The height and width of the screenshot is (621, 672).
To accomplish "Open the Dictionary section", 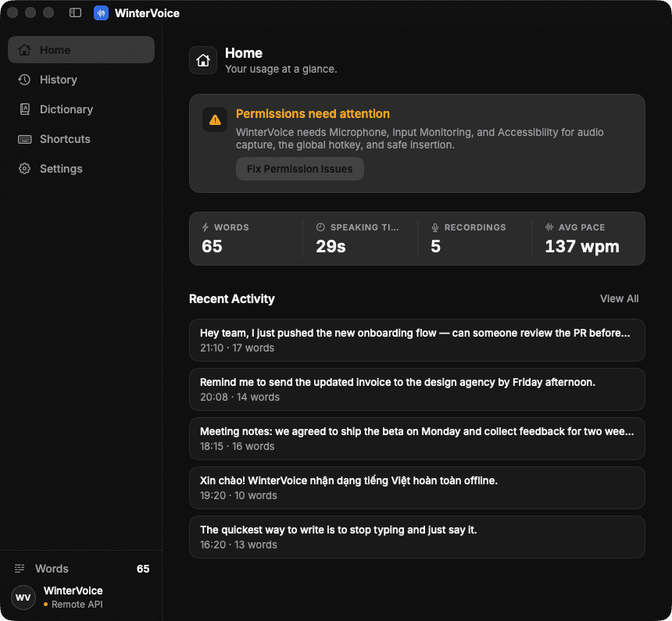I will click(81, 109).
